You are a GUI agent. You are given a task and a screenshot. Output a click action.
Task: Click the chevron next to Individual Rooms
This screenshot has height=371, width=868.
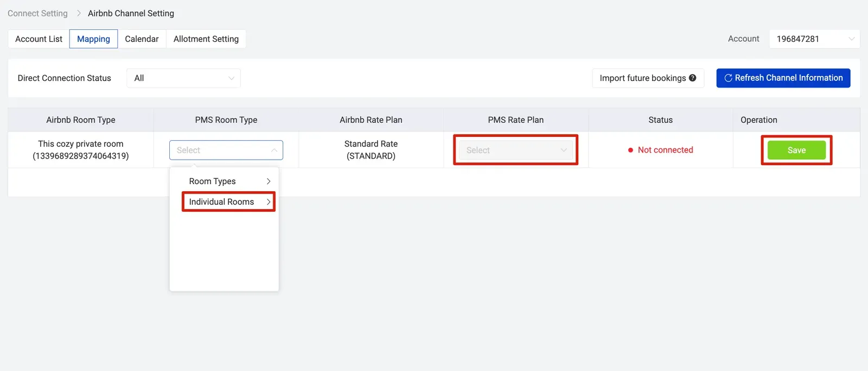pyautogui.click(x=268, y=202)
